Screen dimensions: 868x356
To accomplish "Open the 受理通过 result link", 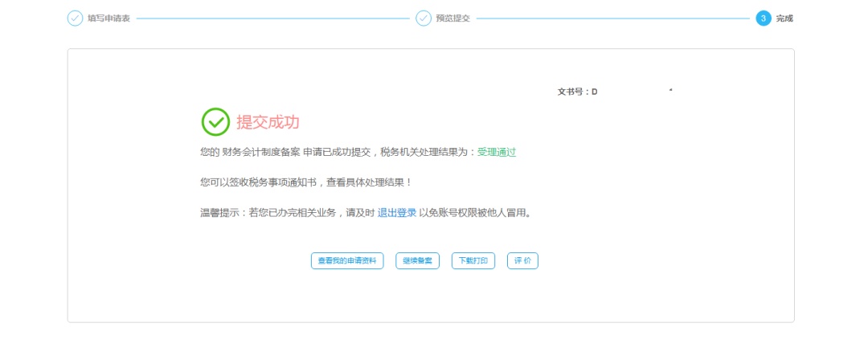I will [497, 152].
